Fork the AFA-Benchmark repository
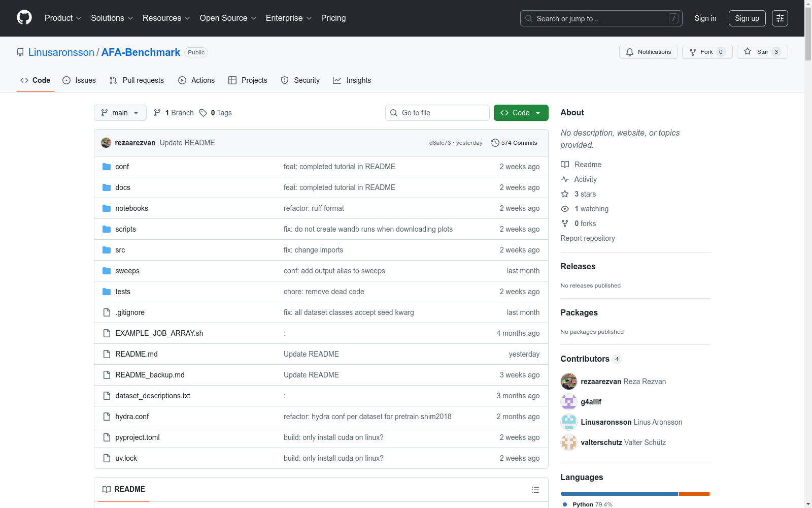 [x=707, y=52]
